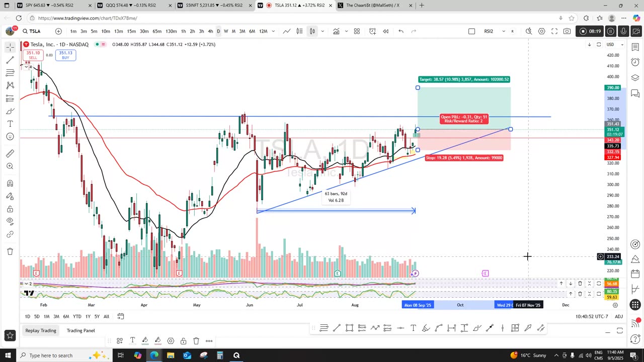Click the 351.13 BUY button

[65, 55]
